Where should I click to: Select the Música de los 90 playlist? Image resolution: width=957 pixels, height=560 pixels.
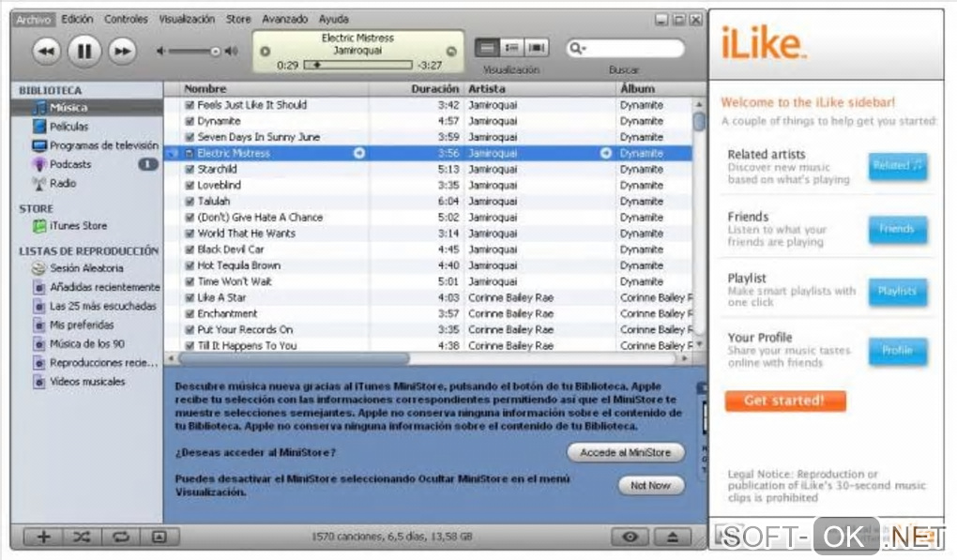click(x=86, y=344)
